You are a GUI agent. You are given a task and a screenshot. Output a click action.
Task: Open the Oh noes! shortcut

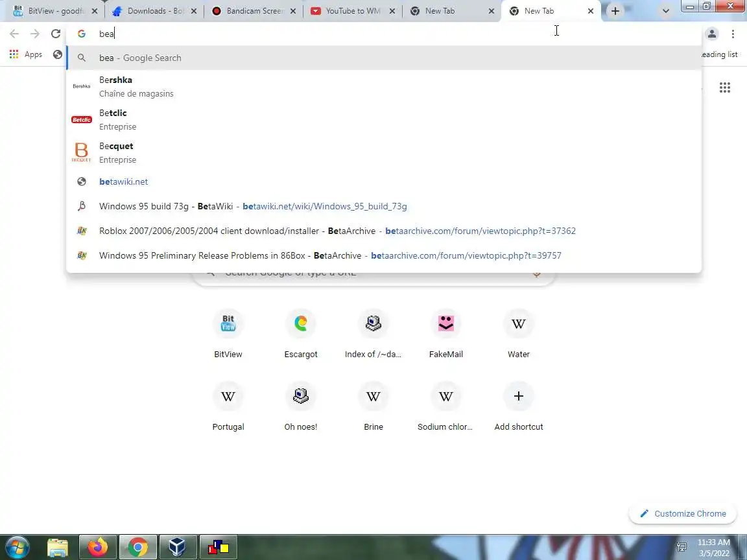tap(301, 406)
